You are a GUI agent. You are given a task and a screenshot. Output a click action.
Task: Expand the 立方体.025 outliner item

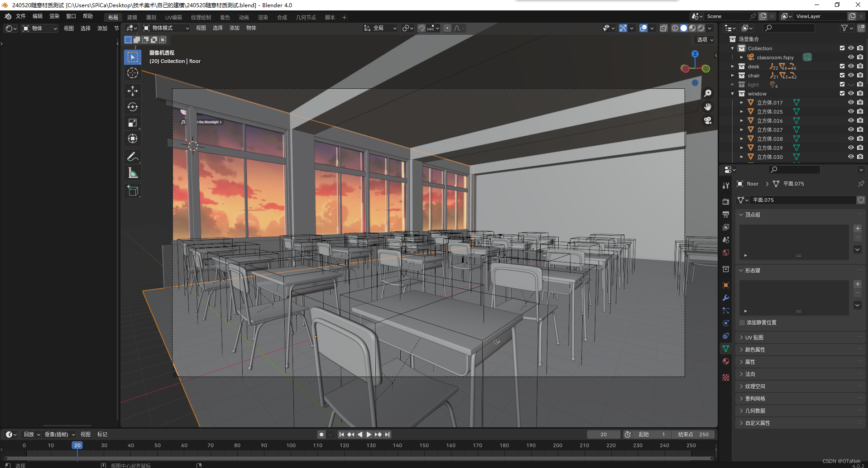tap(742, 111)
